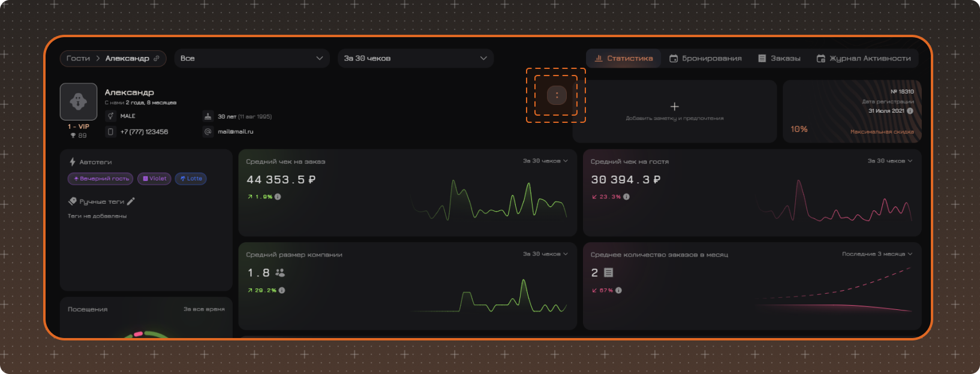Edit manual tags with pencil icon
The width and height of the screenshot is (980, 374).
point(131,201)
